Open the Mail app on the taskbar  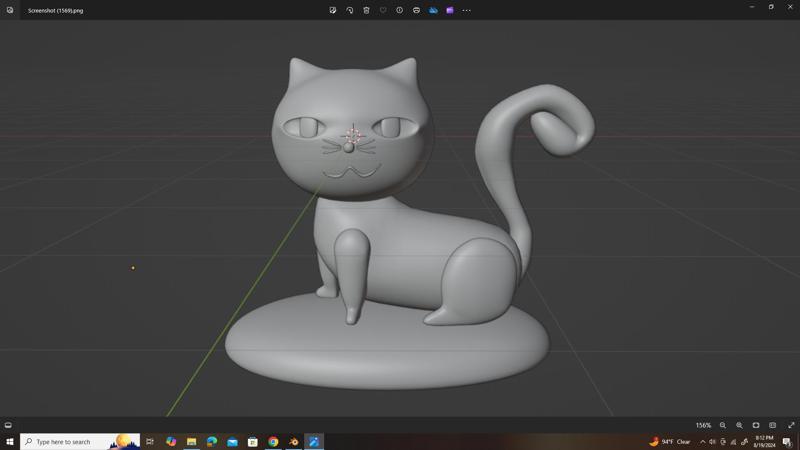[232, 442]
